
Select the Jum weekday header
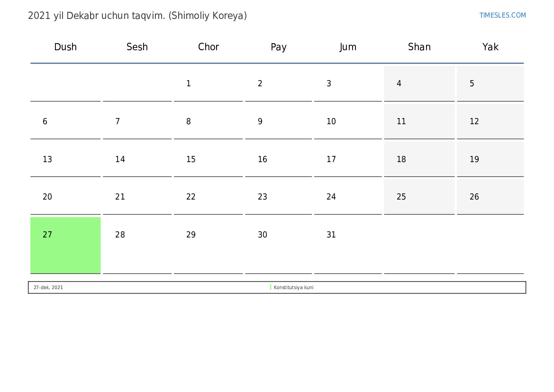pyautogui.click(x=348, y=47)
